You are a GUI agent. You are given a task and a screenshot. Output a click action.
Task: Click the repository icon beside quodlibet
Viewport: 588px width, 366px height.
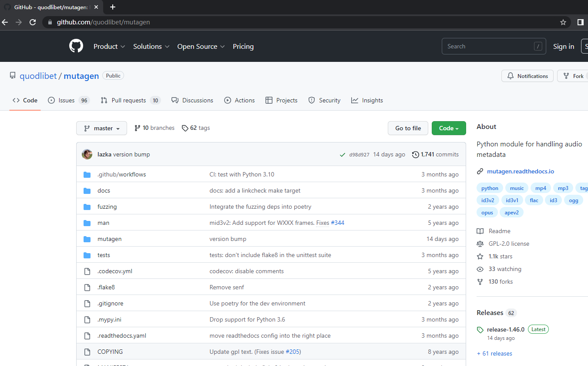click(x=13, y=76)
